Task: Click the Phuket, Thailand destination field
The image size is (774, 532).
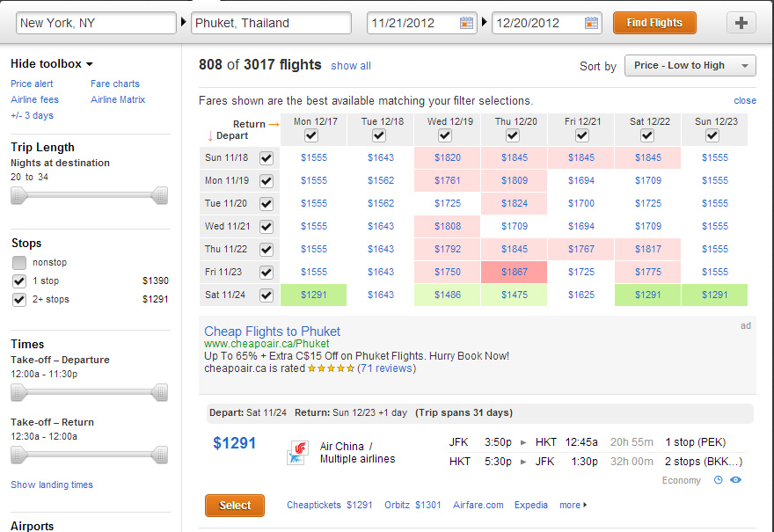Action: point(271,23)
